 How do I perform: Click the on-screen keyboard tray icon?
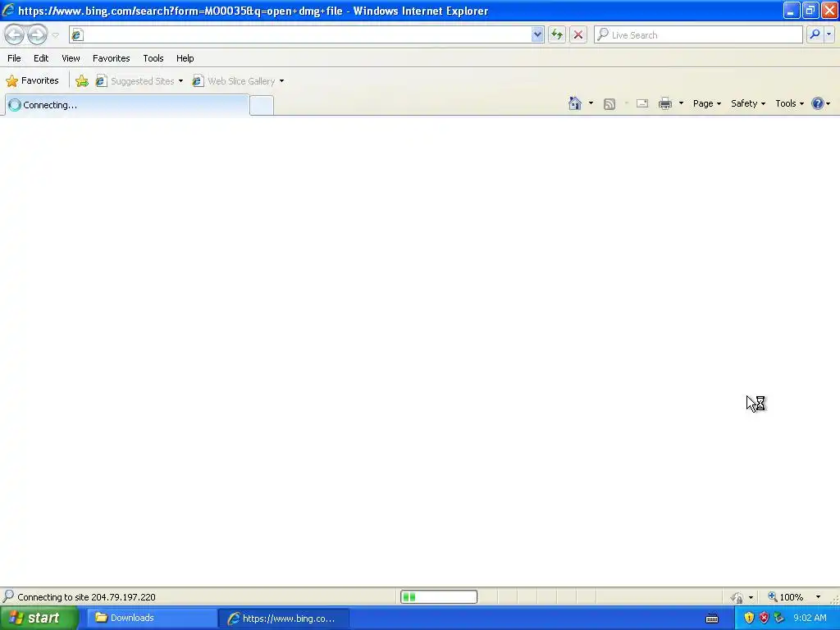[712, 619]
